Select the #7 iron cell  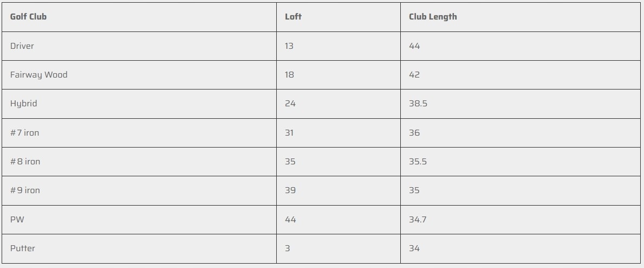(25, 133)
